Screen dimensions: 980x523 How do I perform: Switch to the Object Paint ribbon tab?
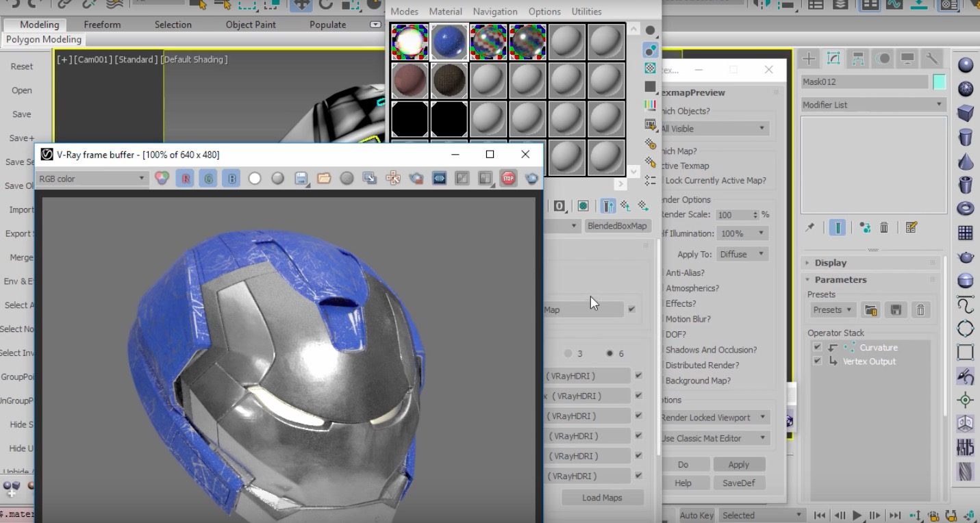click(x=251, y=25)
